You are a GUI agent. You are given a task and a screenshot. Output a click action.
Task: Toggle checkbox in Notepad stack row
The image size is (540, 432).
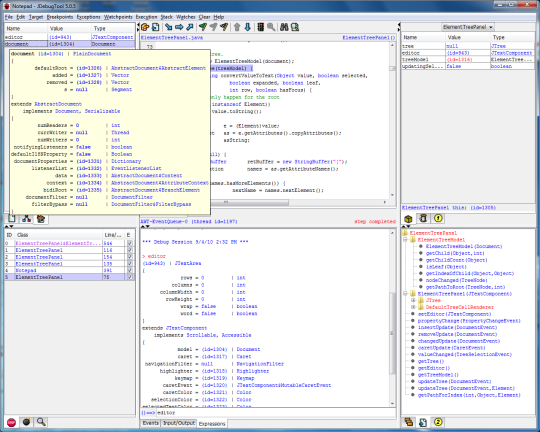pos(129,270)
